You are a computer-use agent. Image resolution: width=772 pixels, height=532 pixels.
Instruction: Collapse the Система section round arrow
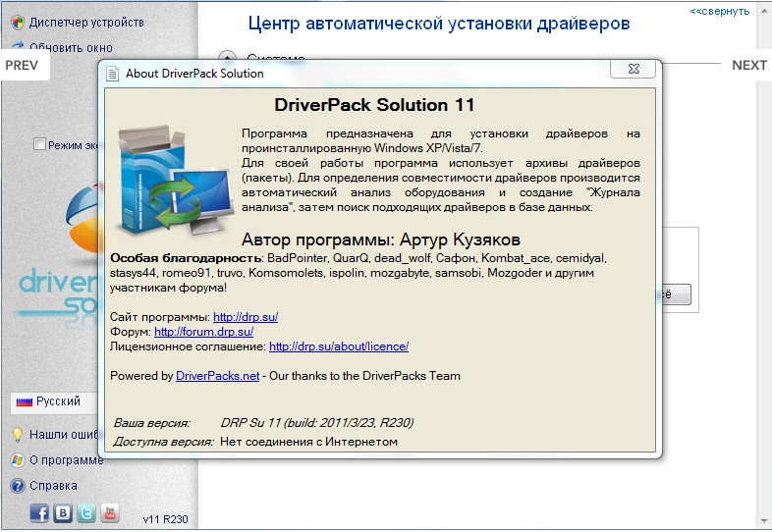tap(227, 55)
